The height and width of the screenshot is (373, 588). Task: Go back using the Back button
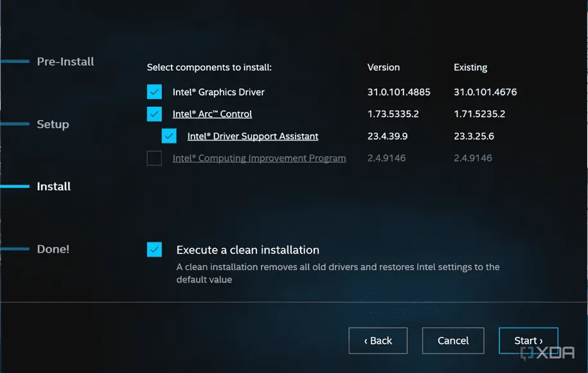[378, 341]
